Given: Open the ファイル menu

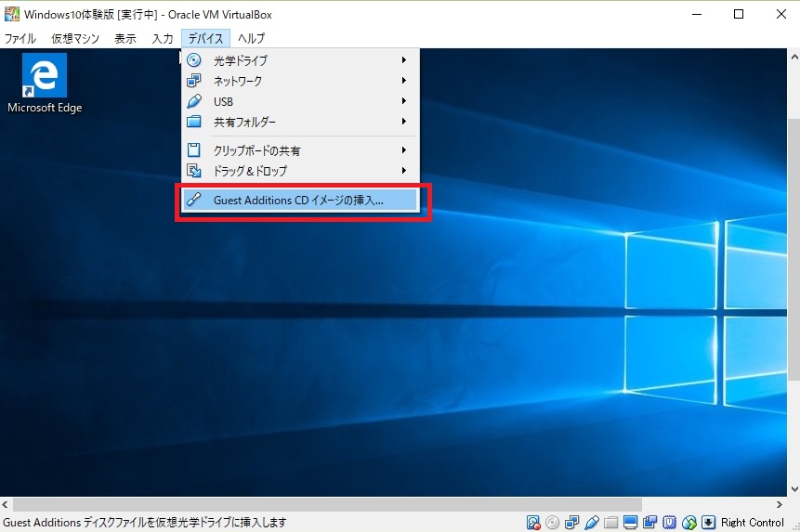Looking at the screenshot, I should [20, 38].
